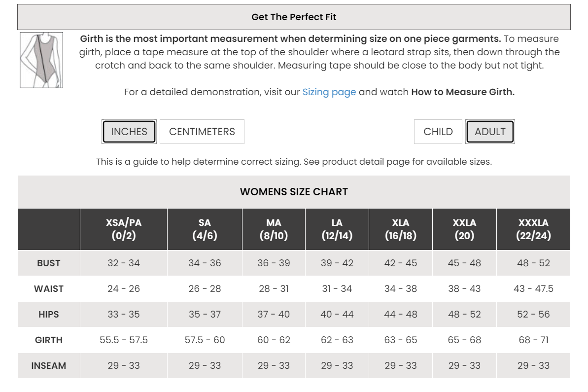588x392 pixels.
Task: Select the ADULT size chart
Action: (x=490, y=132)
